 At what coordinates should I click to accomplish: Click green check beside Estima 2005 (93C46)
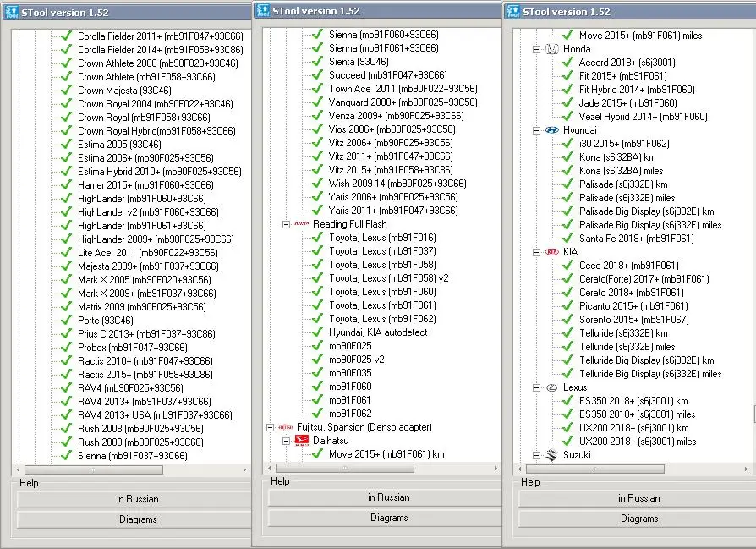[x=67, y=144]
